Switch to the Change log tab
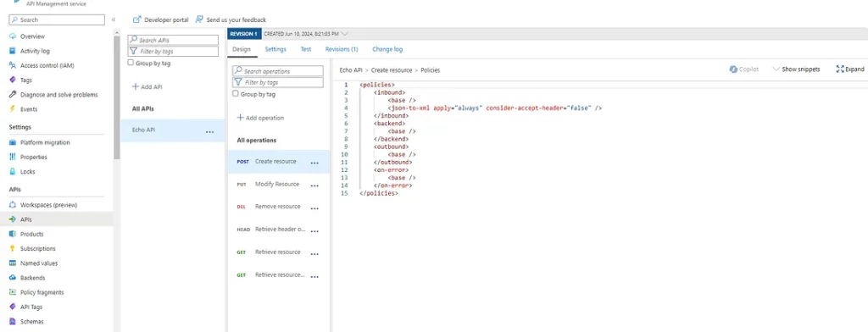 pyautogui.click(x=387, y=49)
